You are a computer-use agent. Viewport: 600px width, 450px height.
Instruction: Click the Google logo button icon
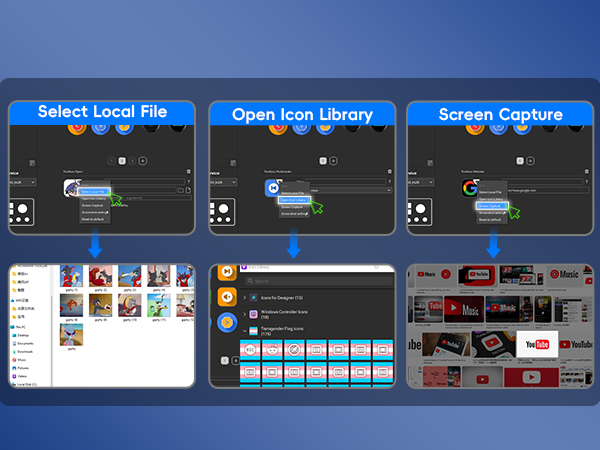click(x=469, y=189)
